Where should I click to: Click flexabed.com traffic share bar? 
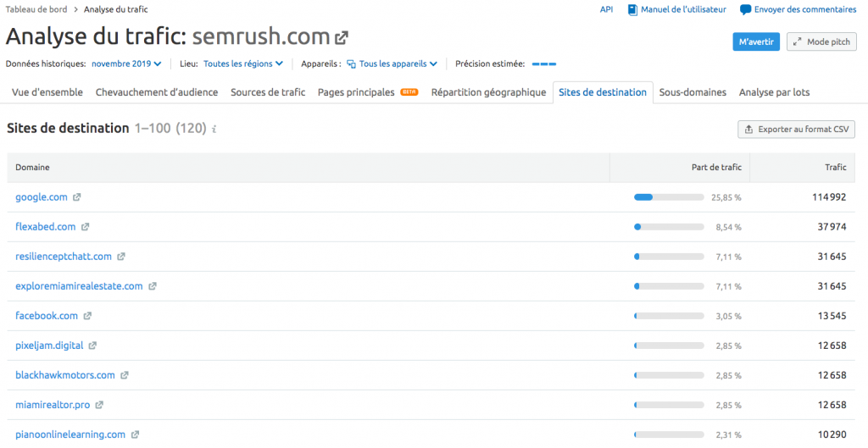point(669,227)
